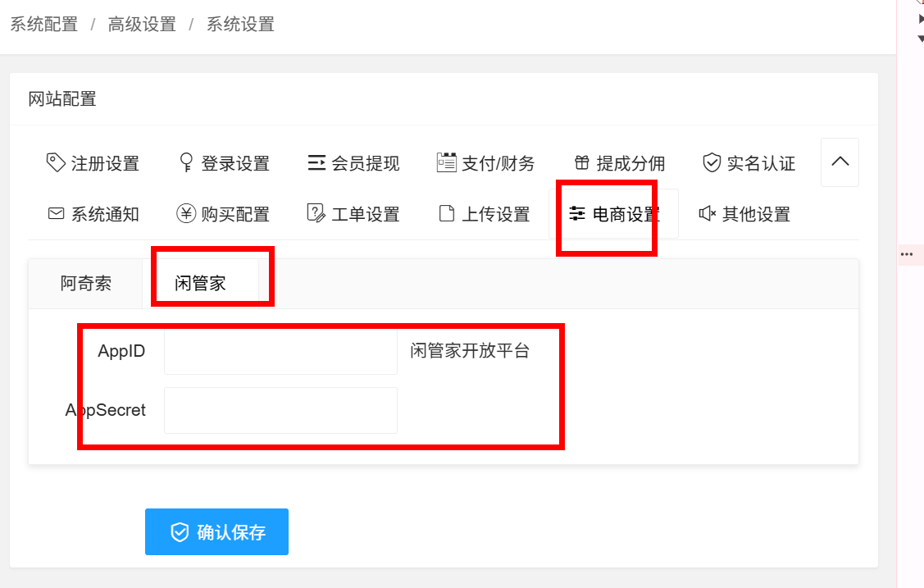
Task: Go to 高级设置 in the breadcrumb
Action: 142,24
